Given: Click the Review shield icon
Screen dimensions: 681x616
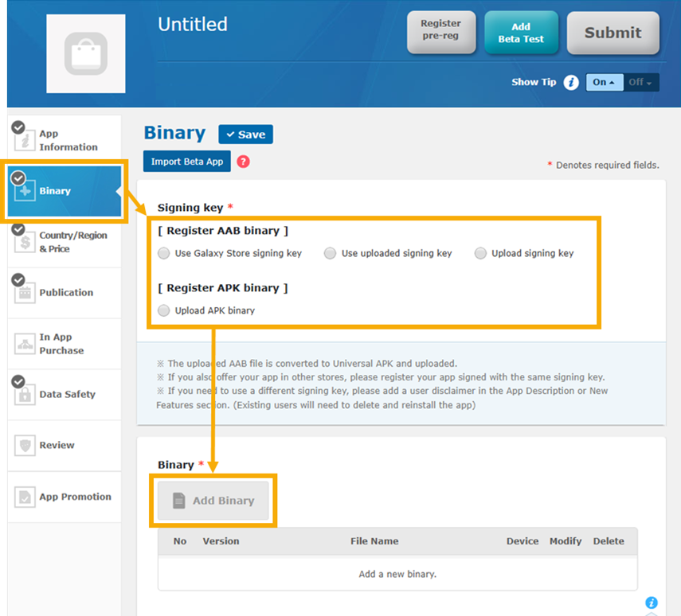Looking at the screenshot, I should coord(25,446).
